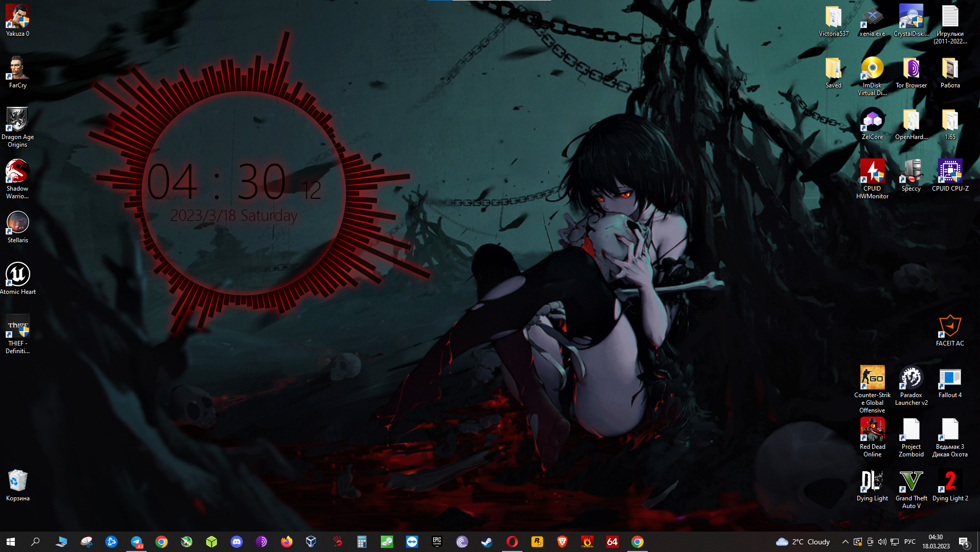Select the 1.65 folder
The image size is (980, 552).
(x=950, y=124)
